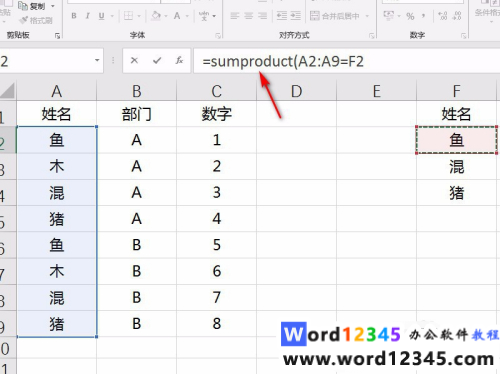Expand the Borders dropdown arrow
This screenshot has height=375, width=504.
[139, 16]
